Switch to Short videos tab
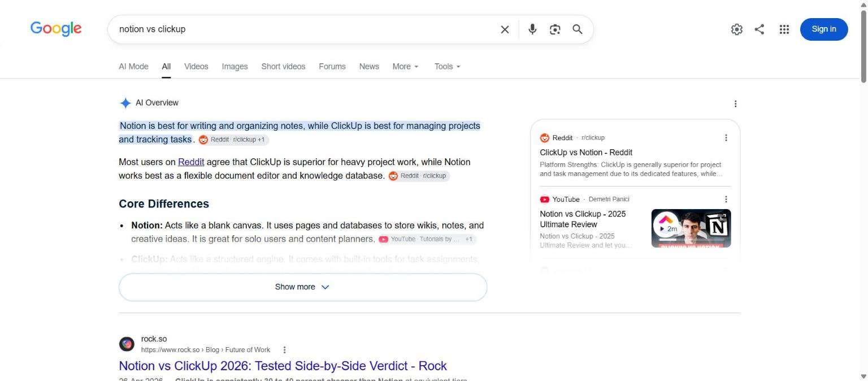Image resolution: width=868 pixels, height=381 pixels. [283, 66]
